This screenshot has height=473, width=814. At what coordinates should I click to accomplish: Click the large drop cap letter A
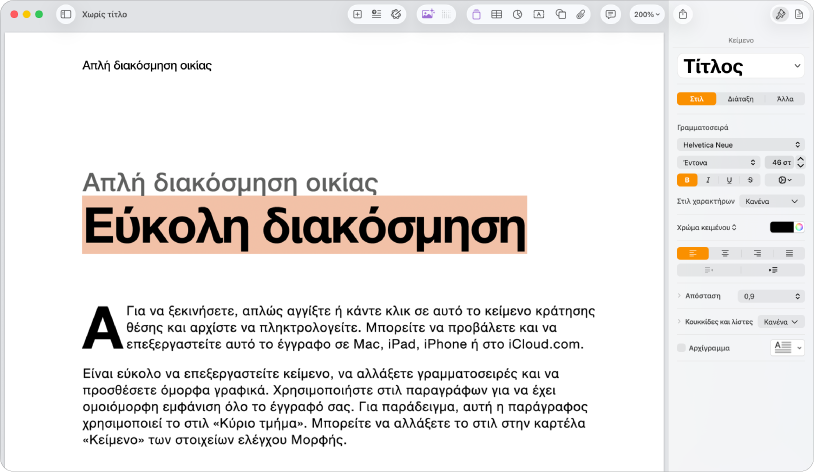[x=102, y=328]
